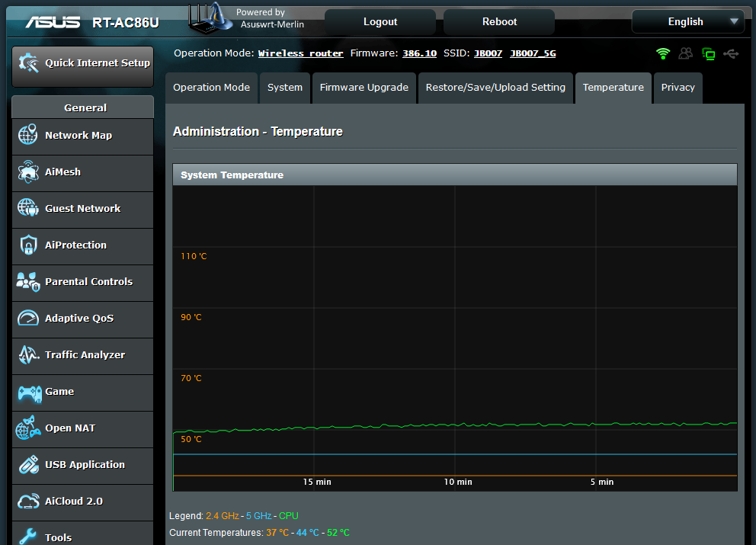Screen dimensions: 756x545
Task: Click the Wireless router operation mode link
Action: pos(300,53)
